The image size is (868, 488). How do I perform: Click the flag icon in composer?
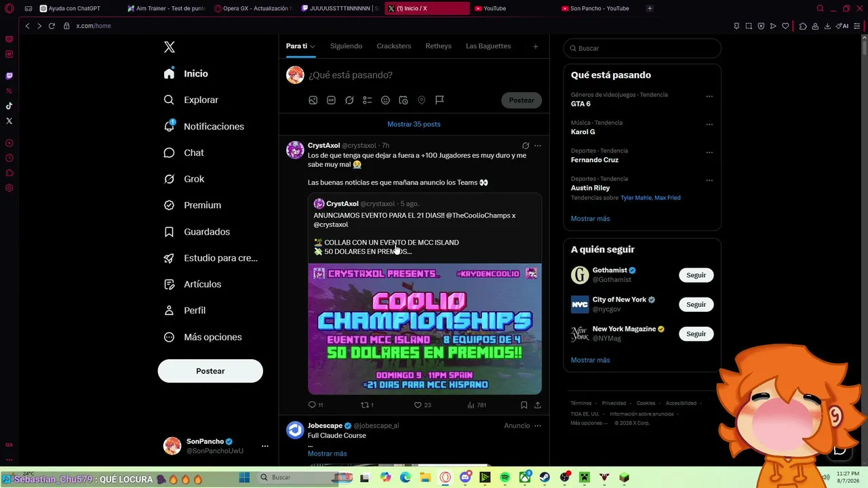(x=439, y=100)
